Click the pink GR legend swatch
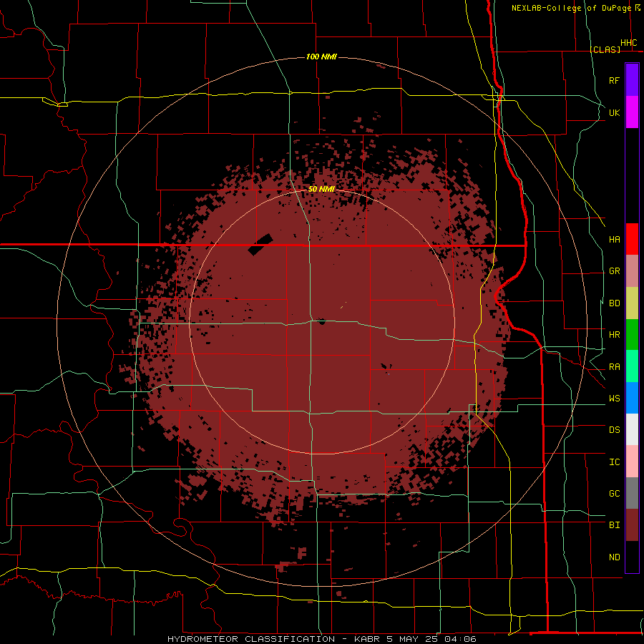Image resolution: width=644 pixels, height=644 pixels. pos(632,270)
